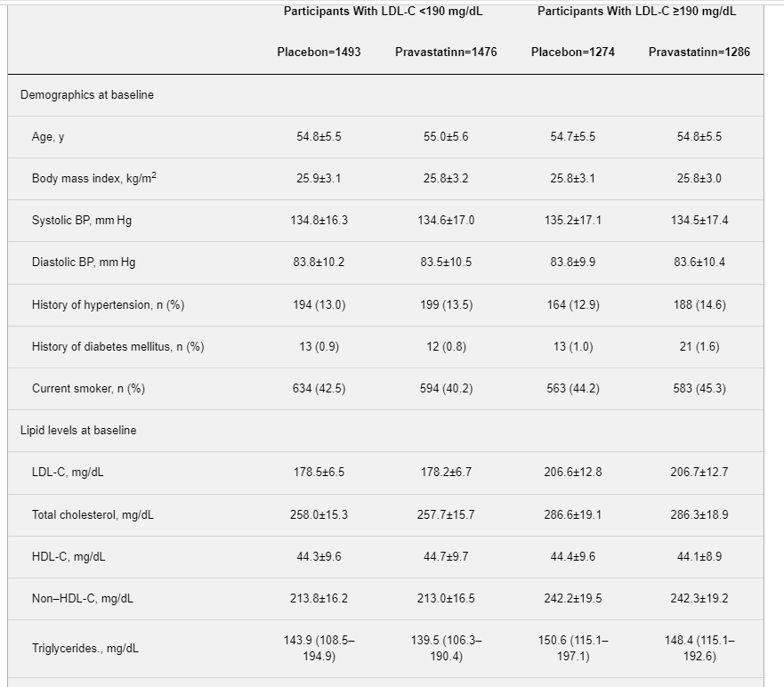The height and width of the screenshot is (687, 784).
Task: Click the Current smoker value 634 (42.5)
Action: pyautogui.click(x=319, y=389)
